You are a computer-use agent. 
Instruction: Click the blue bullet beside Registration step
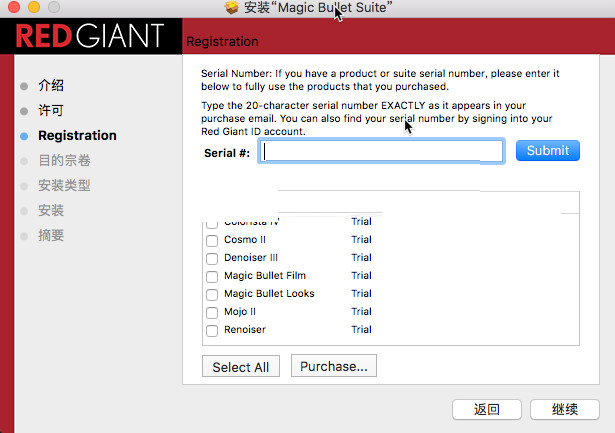pos(24,135)
